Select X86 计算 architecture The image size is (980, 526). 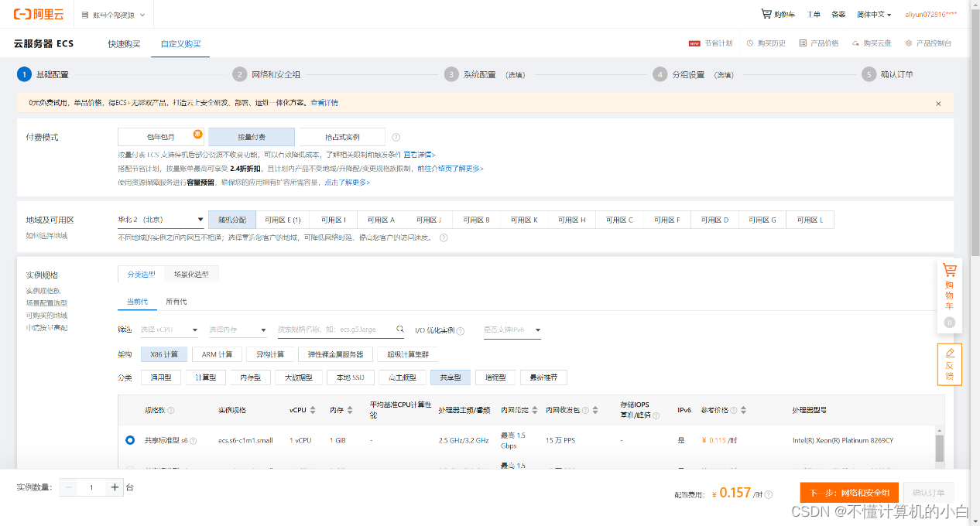pyautogui.click(x=164, y=354)
